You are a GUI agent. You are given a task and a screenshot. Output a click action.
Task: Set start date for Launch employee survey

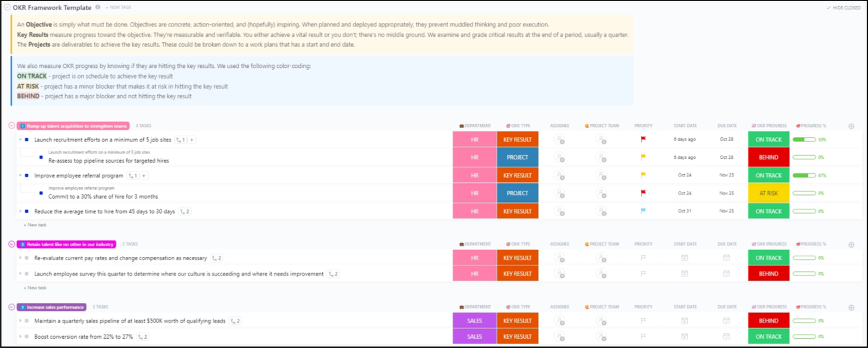(x=685, y=274)
